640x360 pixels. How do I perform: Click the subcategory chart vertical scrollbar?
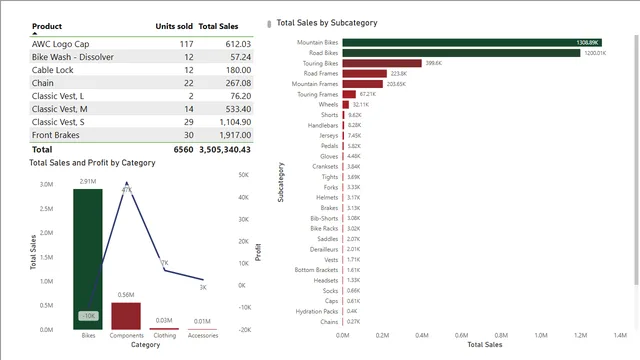point(636,160)
